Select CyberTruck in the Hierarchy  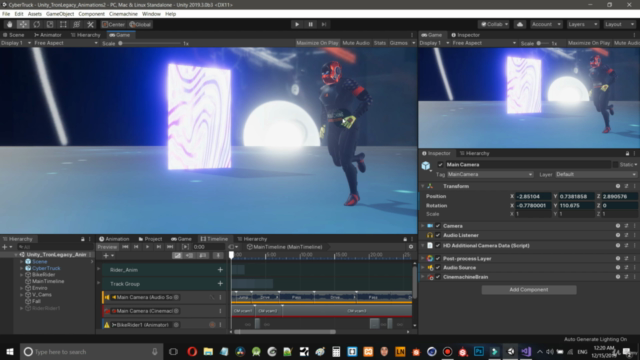tap(46, 269)
